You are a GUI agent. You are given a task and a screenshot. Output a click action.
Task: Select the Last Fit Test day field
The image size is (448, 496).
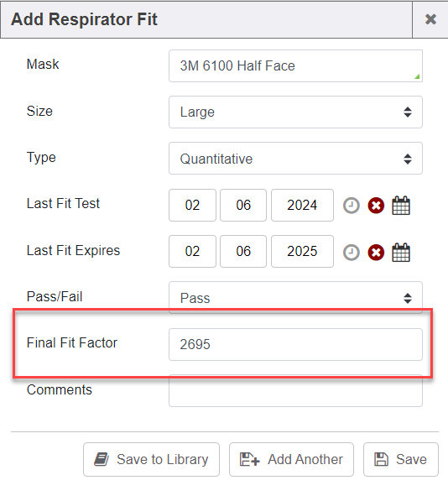pos(243,205)
